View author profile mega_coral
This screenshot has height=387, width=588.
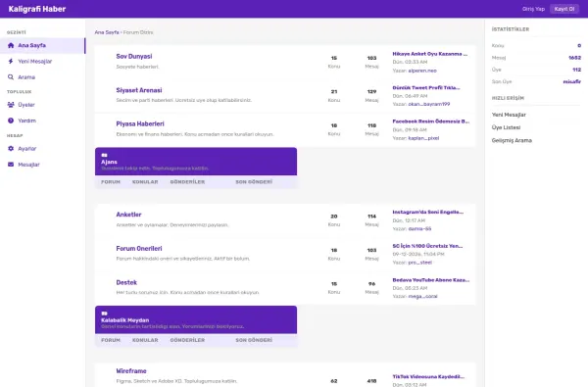click(x=422, y=296)
